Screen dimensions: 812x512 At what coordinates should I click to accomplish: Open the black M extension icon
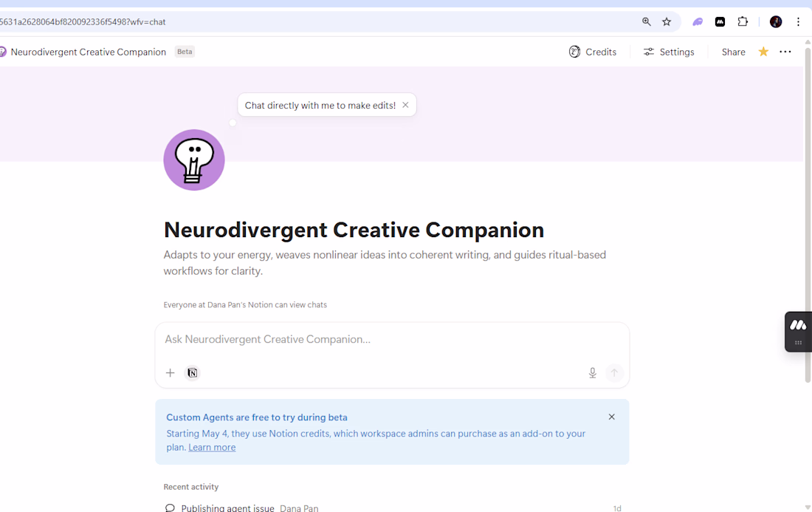click(720, 21)
